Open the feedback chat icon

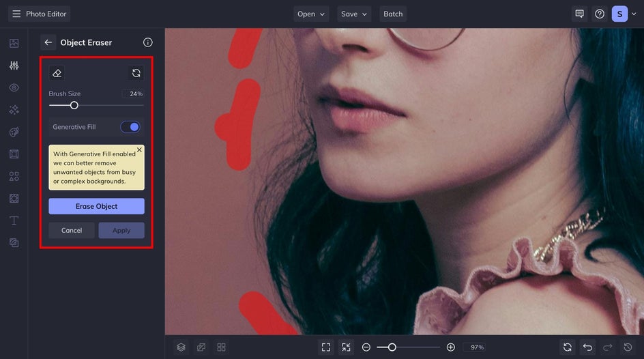click(x=579, y=14)
